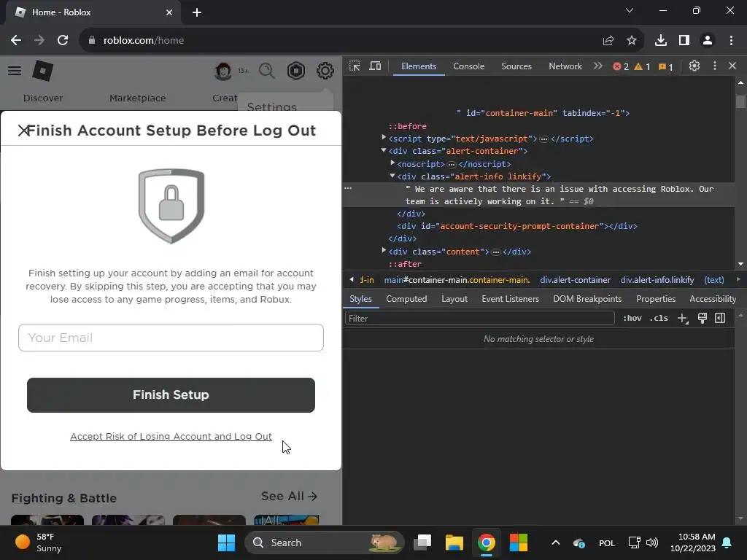Bookmark this tab star icon
This screenshot has width=747, height=560.
632,41
